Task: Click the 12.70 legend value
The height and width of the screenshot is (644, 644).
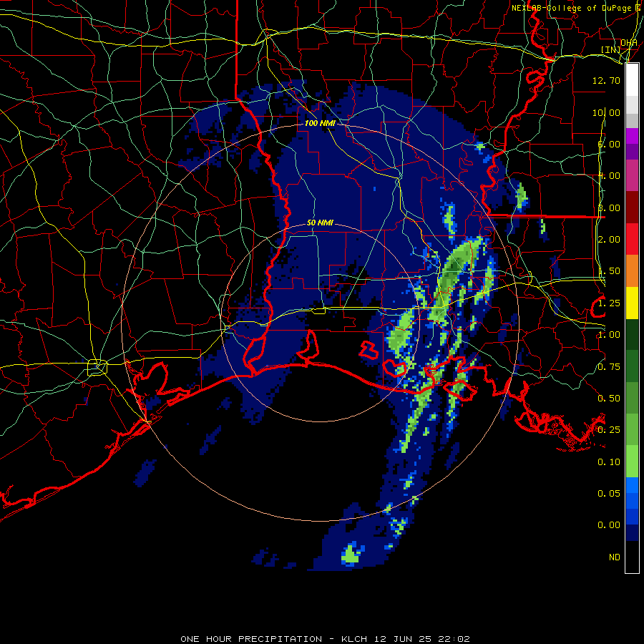Action: coord(606,80)
